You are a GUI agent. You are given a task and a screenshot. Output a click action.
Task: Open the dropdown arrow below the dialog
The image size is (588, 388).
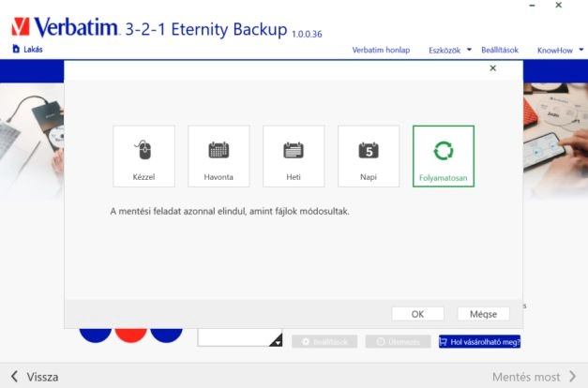point(278,342)
